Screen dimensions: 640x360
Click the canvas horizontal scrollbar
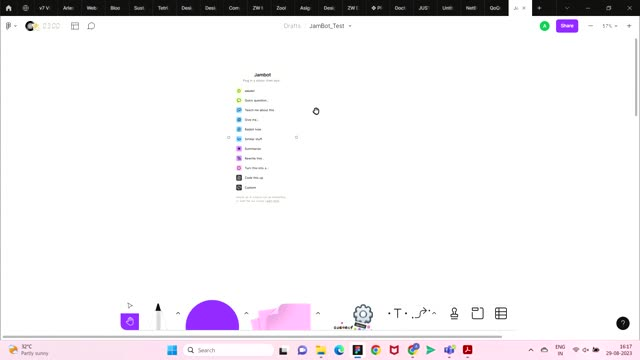[x=252, y=337]
